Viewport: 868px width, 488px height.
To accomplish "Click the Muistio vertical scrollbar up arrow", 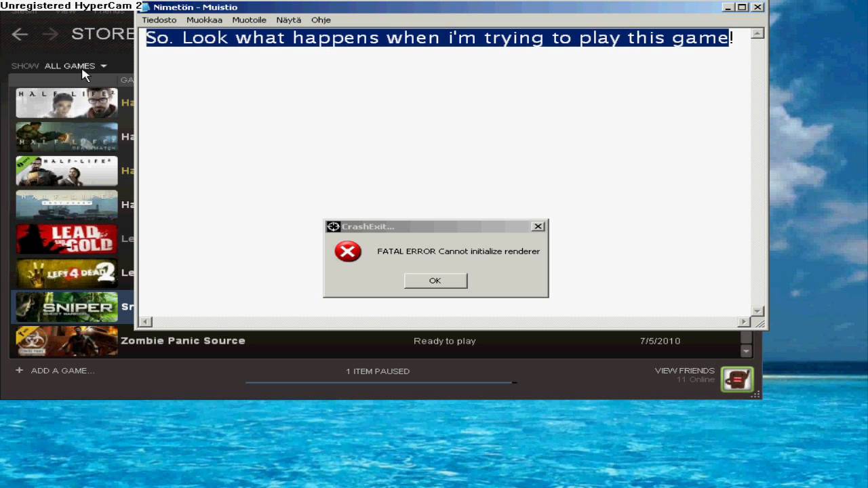I will coord(758,33).
